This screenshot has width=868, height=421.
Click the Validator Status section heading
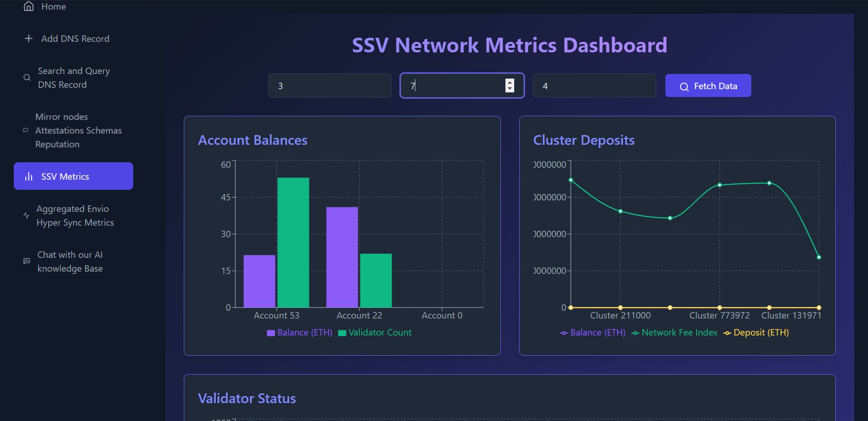coord(247,398)
